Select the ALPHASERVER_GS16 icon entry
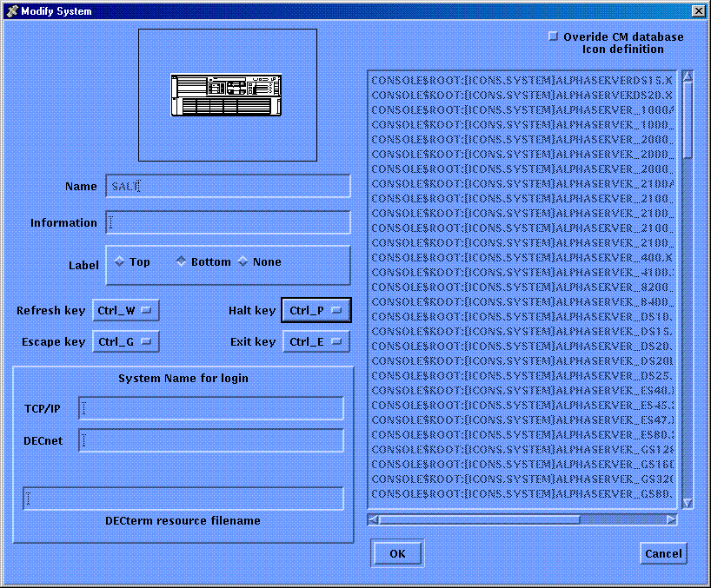The image size is (711, 588). click(522, 465)
